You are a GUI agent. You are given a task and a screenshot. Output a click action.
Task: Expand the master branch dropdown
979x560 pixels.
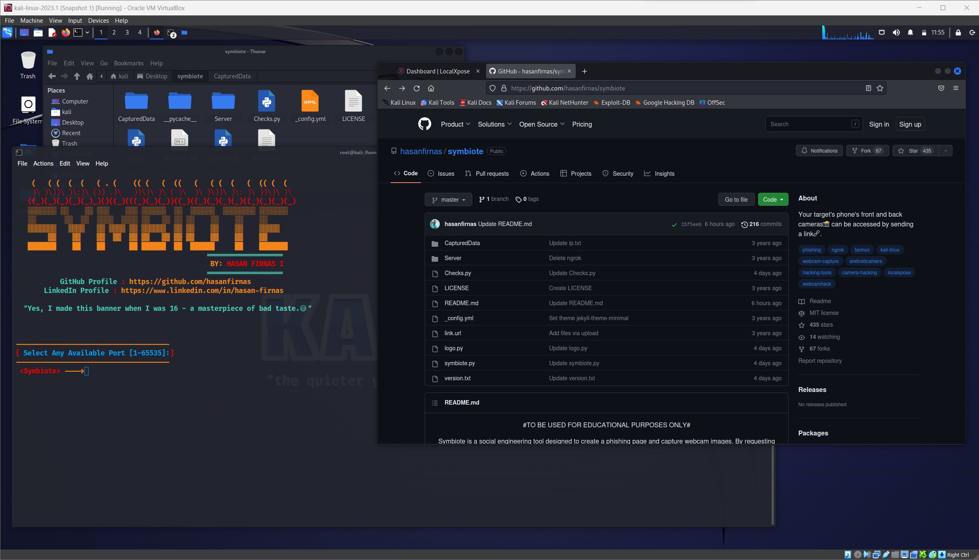pyautogui.click(x=448, y=200)
